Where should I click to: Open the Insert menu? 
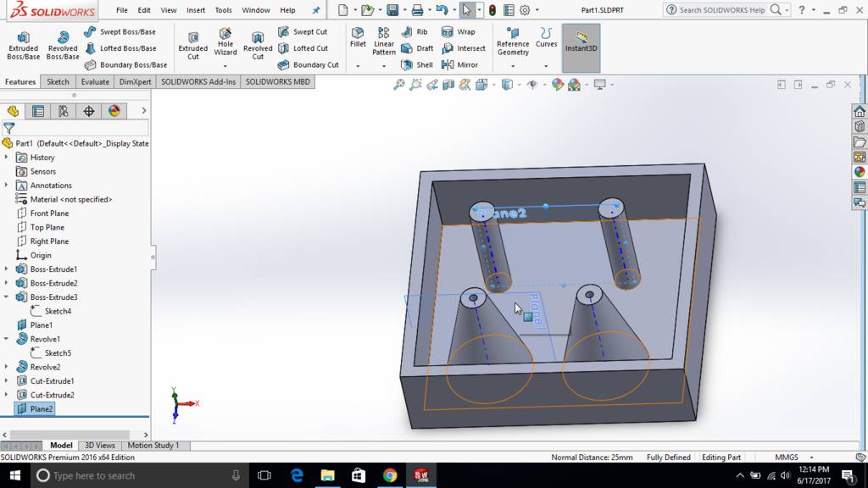pos(196,10)
